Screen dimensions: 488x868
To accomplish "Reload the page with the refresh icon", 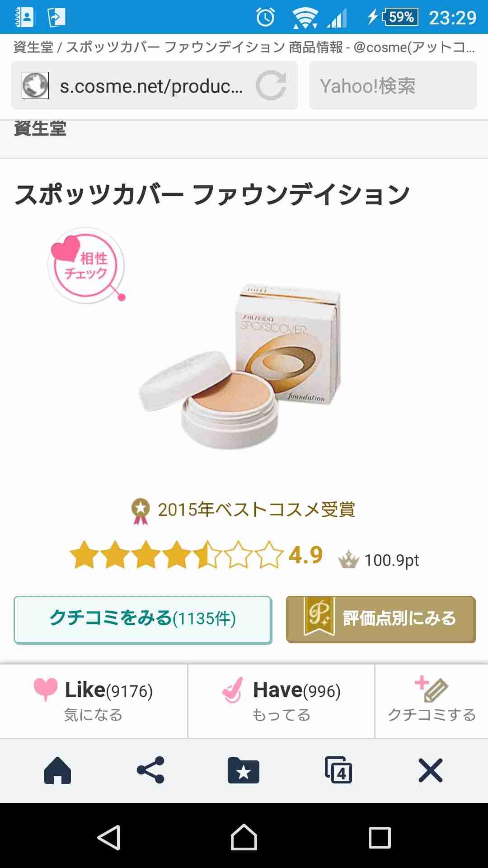I will point(271,85).
